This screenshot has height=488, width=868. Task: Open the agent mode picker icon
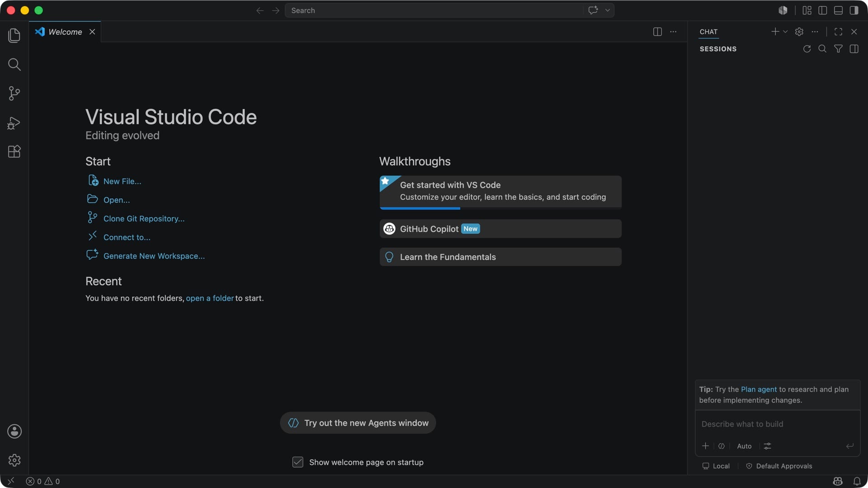(722, 446)
